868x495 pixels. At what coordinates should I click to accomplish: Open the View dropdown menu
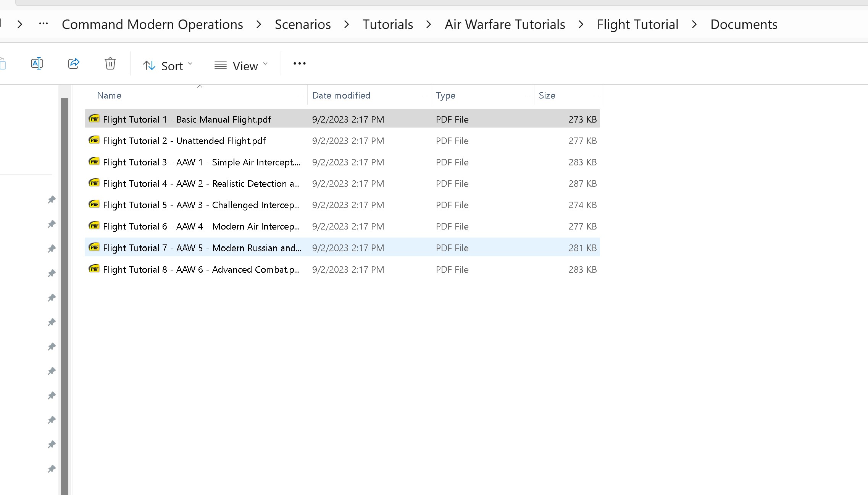pos(241,66)
